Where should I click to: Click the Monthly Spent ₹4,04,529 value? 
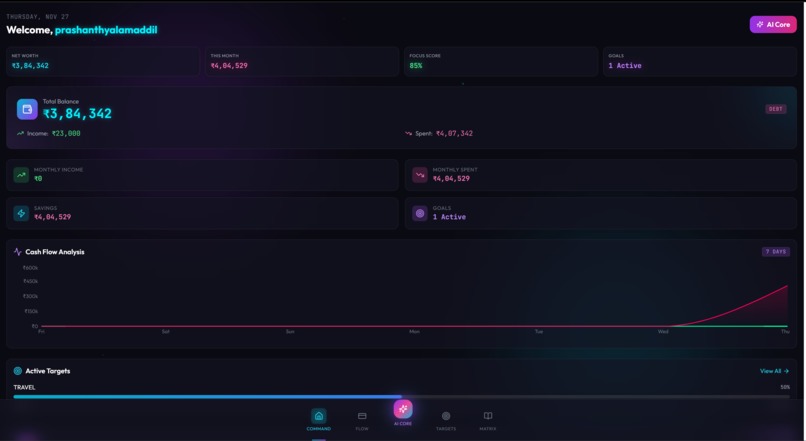tap(451, 178)
